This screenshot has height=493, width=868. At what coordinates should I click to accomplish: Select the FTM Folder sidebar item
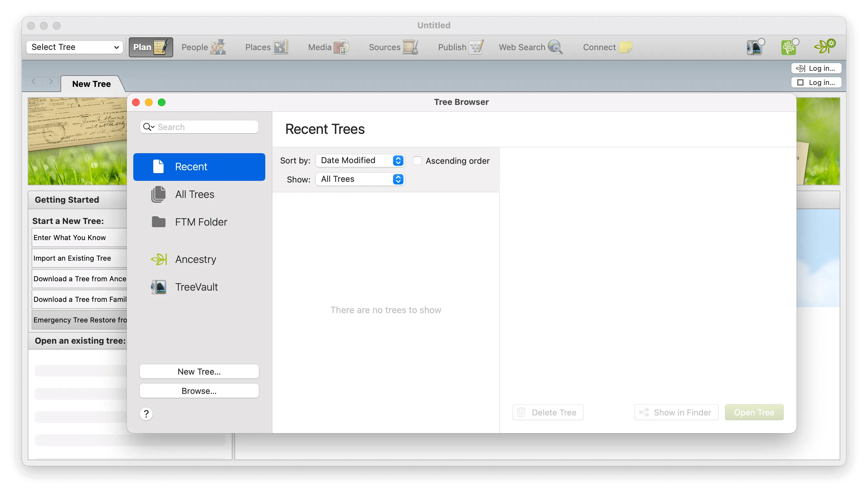click(201, 222)
